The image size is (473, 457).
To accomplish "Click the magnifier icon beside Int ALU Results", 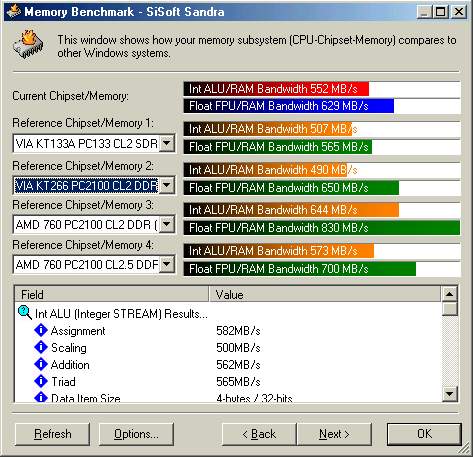I will pos(25,313).
